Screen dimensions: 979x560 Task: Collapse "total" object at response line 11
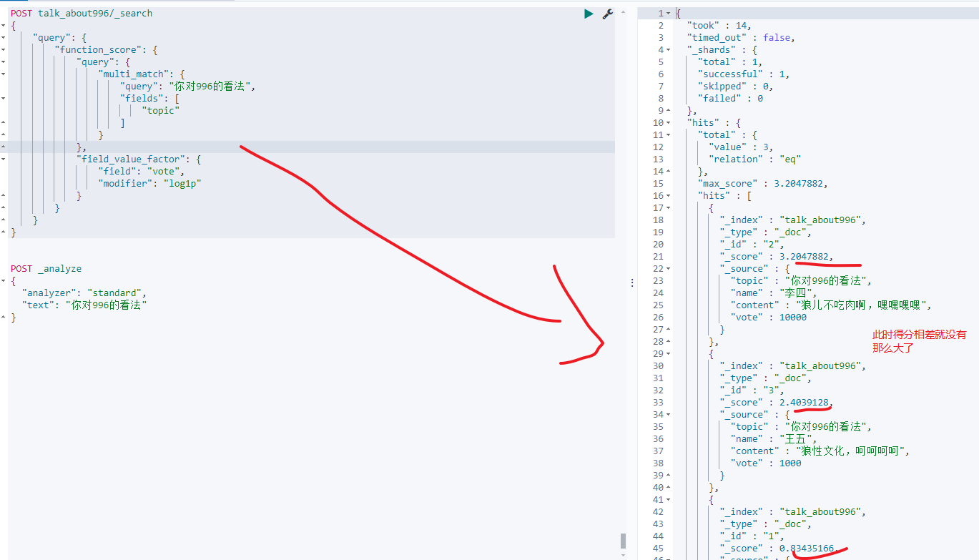(669, 135)
